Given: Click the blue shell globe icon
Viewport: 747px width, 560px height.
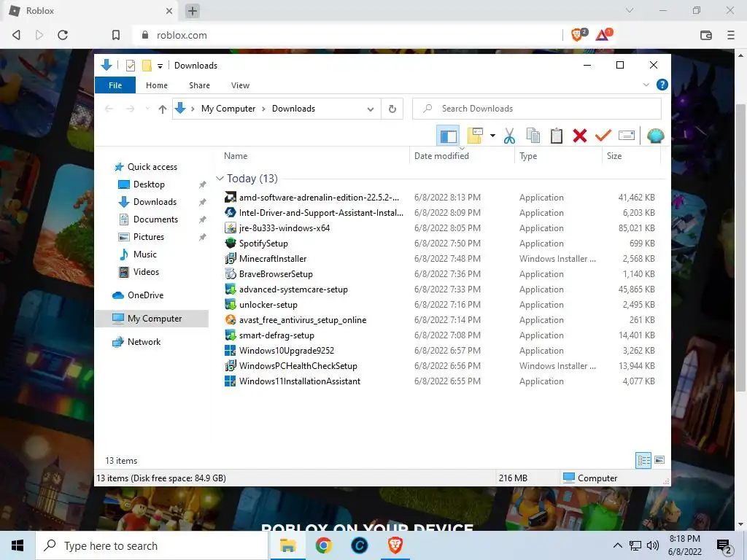Looking at the screenshot, I should coord(656,136).
